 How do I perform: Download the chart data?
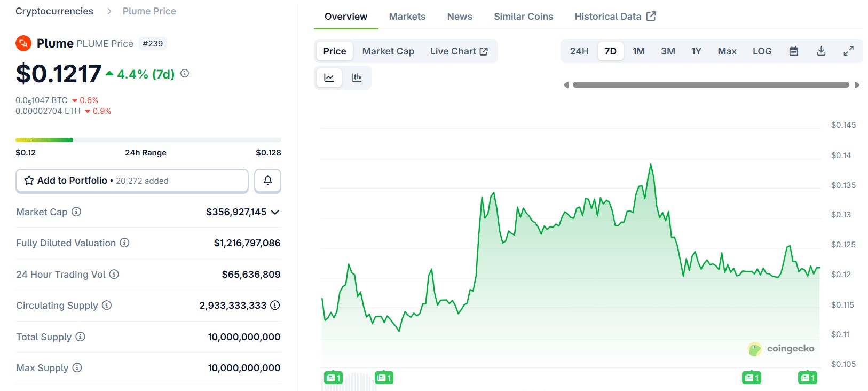point(821,51)
